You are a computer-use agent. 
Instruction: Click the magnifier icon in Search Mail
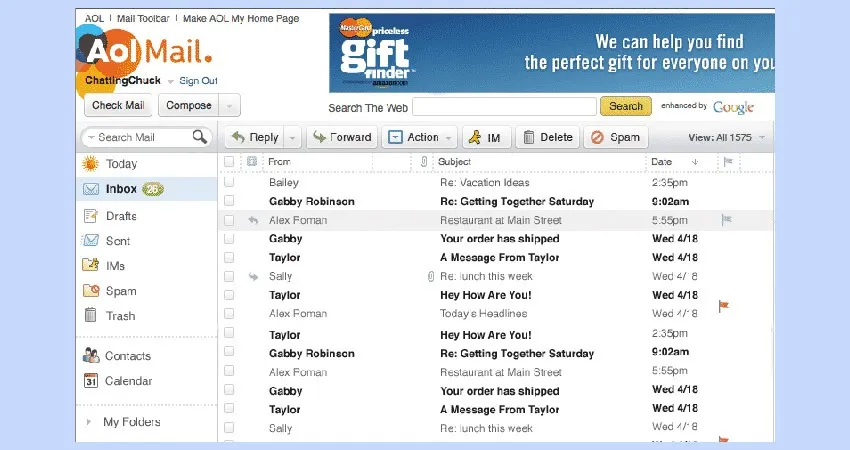(x=200, y=137)
